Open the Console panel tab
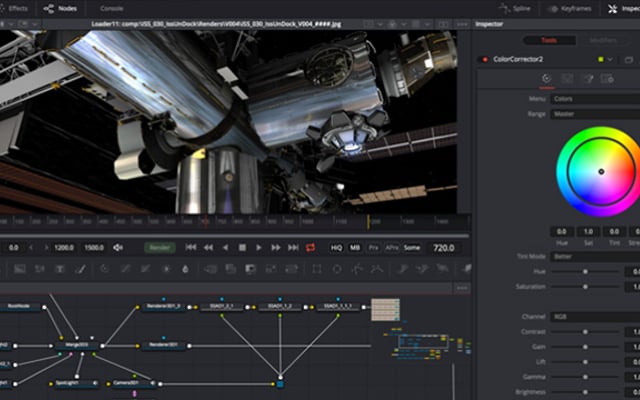Screen dimensions: 640x400 click(111, 8)
